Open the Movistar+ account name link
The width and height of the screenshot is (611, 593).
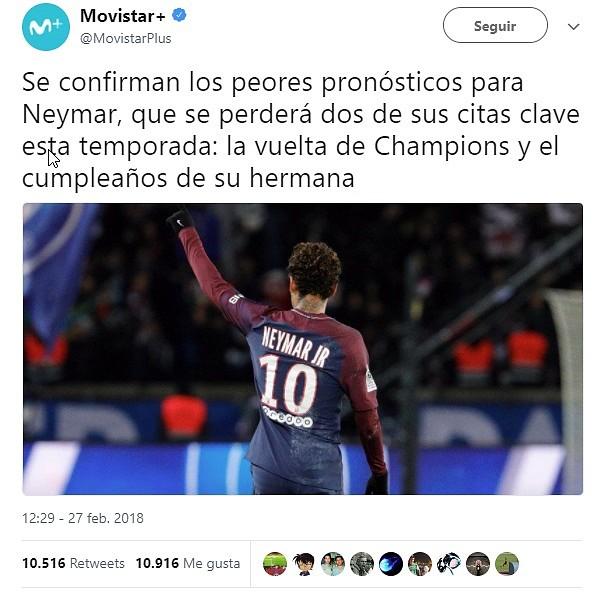coord(123,16)
